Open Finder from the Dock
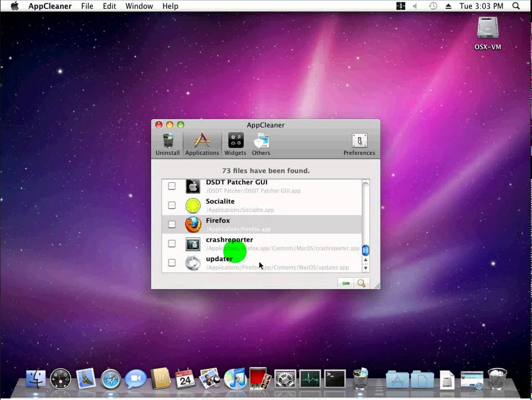 (36, 378)
